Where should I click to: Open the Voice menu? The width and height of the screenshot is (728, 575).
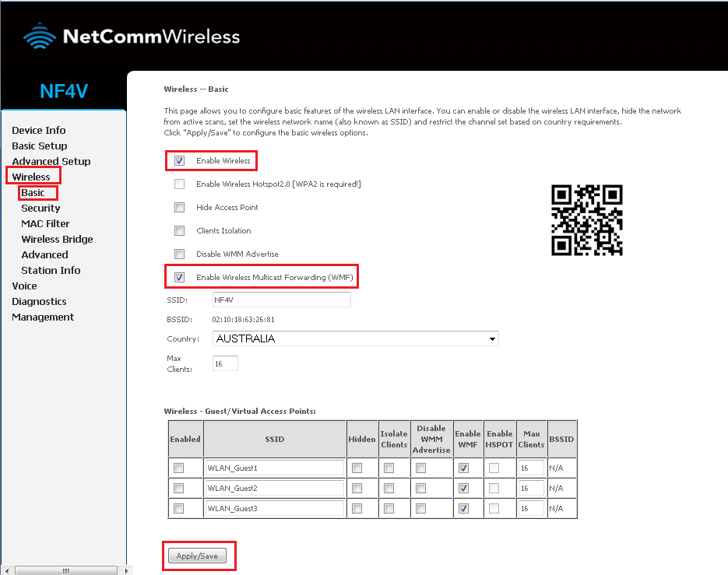coord(25,286)
